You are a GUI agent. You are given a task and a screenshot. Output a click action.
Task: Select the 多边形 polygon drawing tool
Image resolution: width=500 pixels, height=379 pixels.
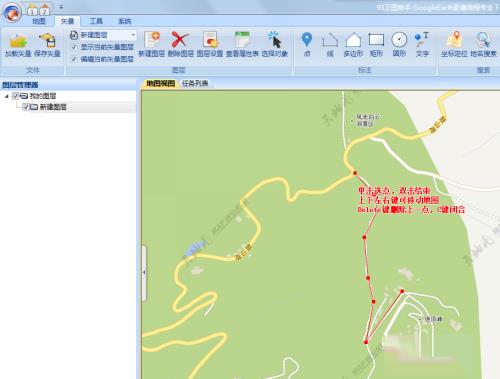coord(353,45)
